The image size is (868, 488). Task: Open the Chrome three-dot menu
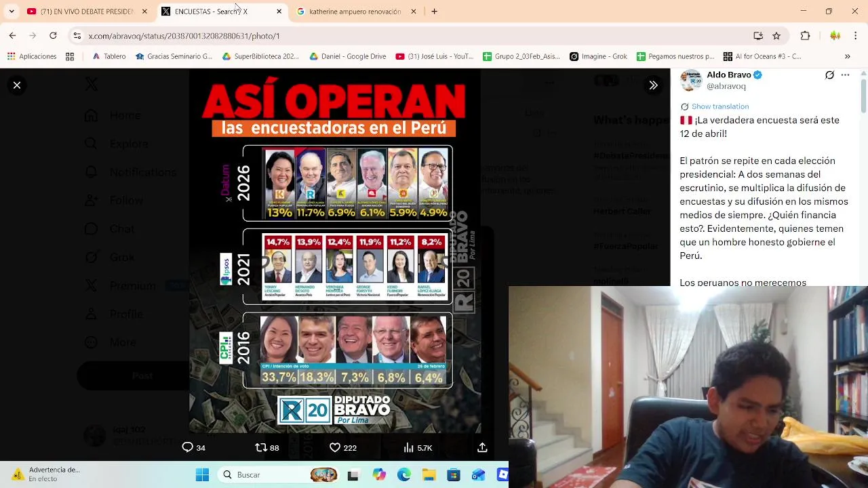coord(856,36)
